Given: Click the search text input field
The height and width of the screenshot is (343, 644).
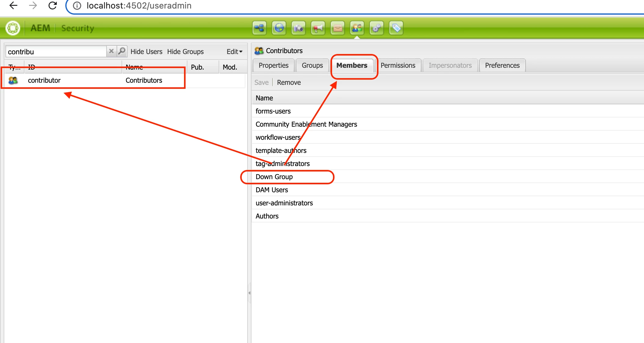Looking at the screenshot, I should [56, 52].
